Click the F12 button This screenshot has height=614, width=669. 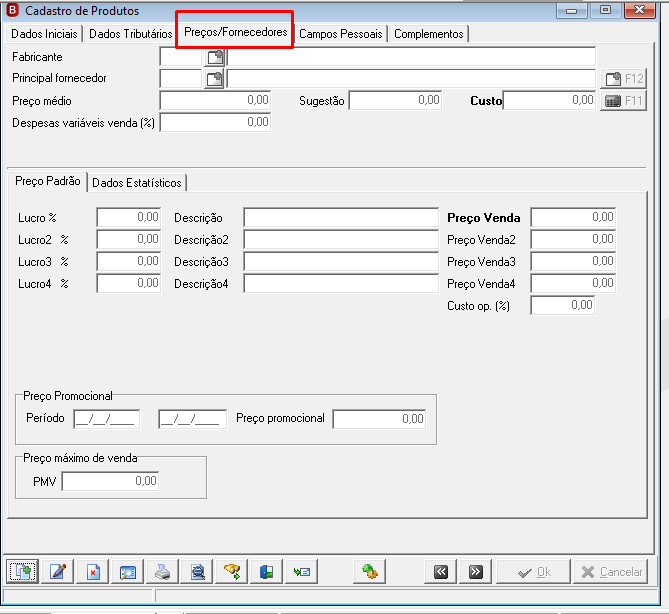coord(623,79)
